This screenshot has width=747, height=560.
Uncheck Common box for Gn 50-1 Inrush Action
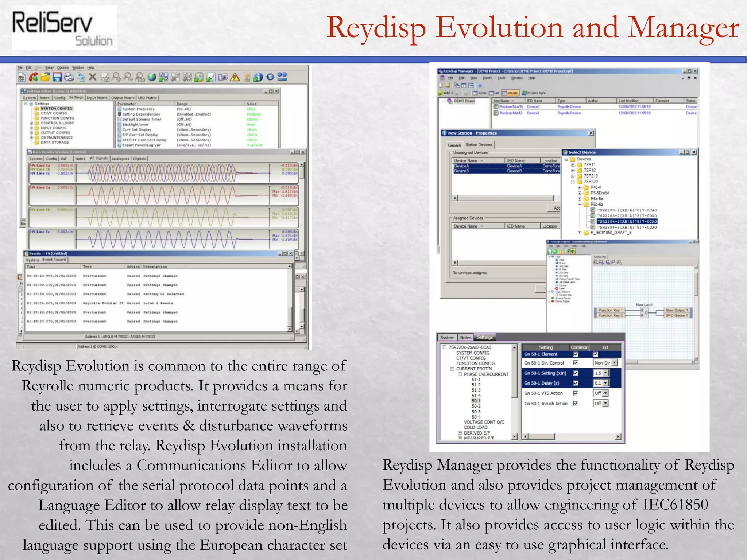click(576, 403)
